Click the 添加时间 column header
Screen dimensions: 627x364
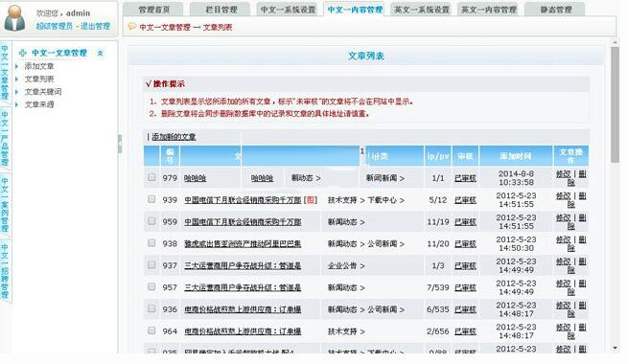pyautogui.click(x=516, y=156)
